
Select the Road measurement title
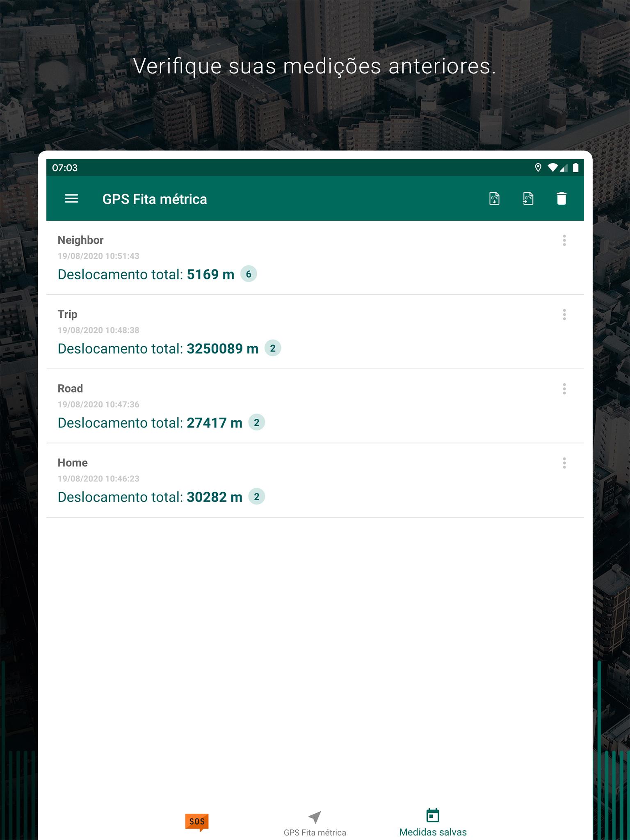coord(70,388)
